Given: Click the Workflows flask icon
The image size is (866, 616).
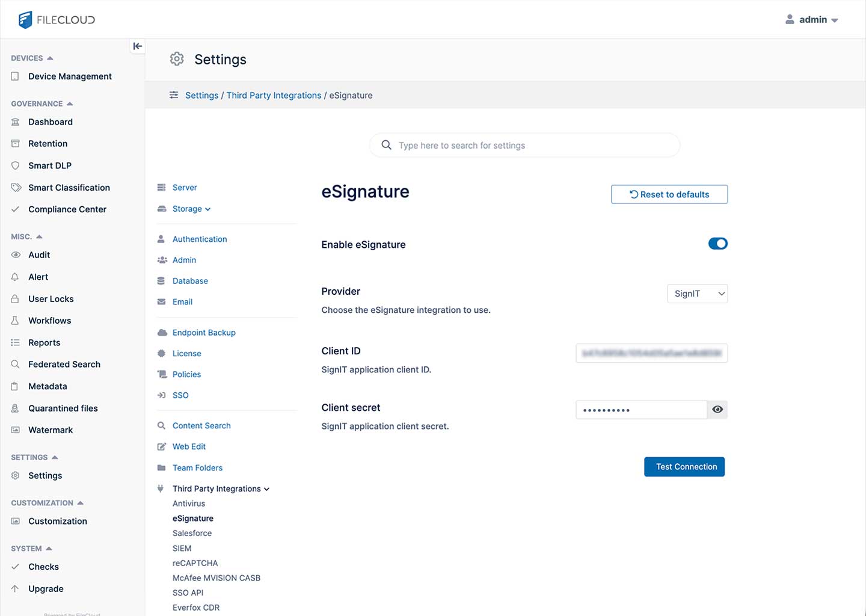Looking at the screenshot, I should [x=15, y=321].
